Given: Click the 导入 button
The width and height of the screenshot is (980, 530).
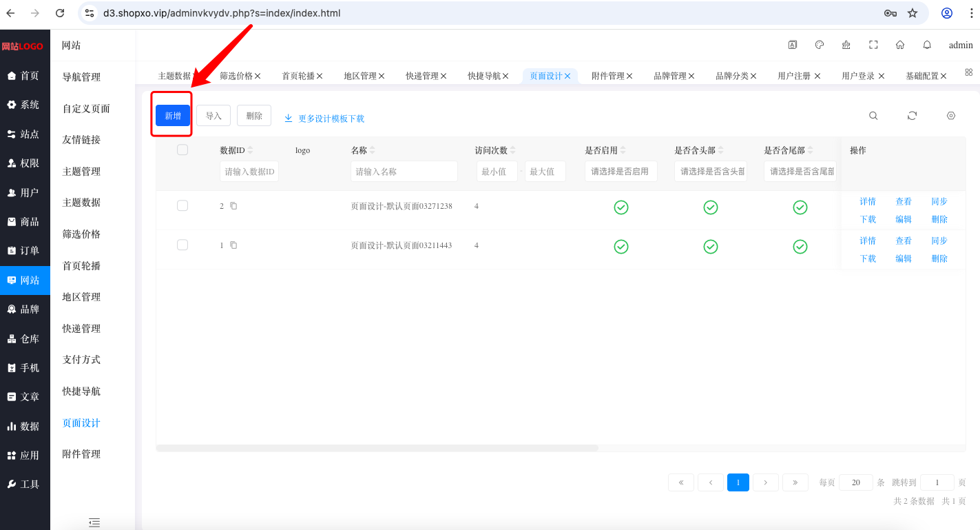Looking at the screenshot, I should coord(213,116).
